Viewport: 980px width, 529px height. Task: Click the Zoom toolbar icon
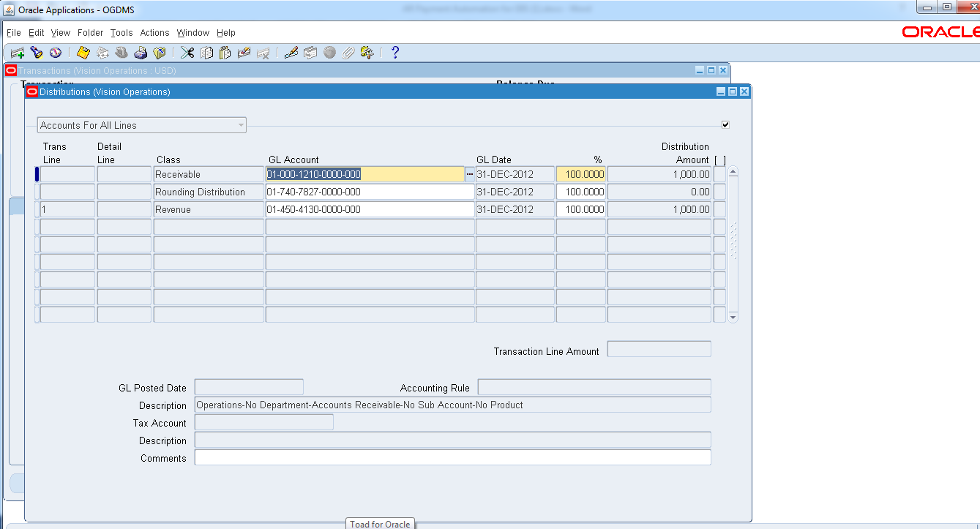pos(310,53)
